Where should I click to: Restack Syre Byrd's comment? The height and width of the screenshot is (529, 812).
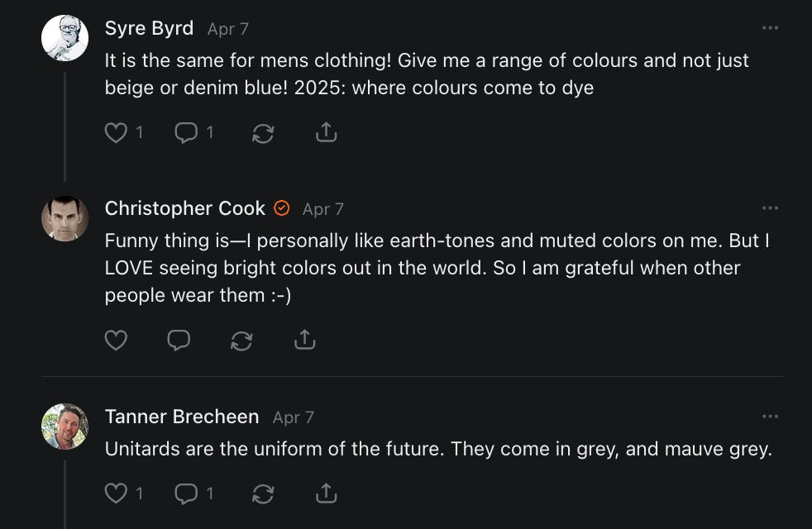tap(263, 133)
